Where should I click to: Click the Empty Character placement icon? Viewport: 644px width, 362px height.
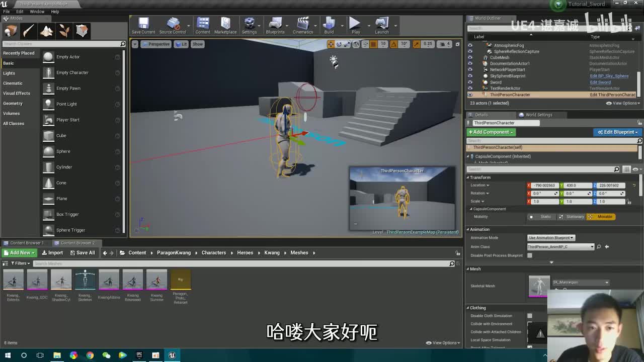[48, 72]
